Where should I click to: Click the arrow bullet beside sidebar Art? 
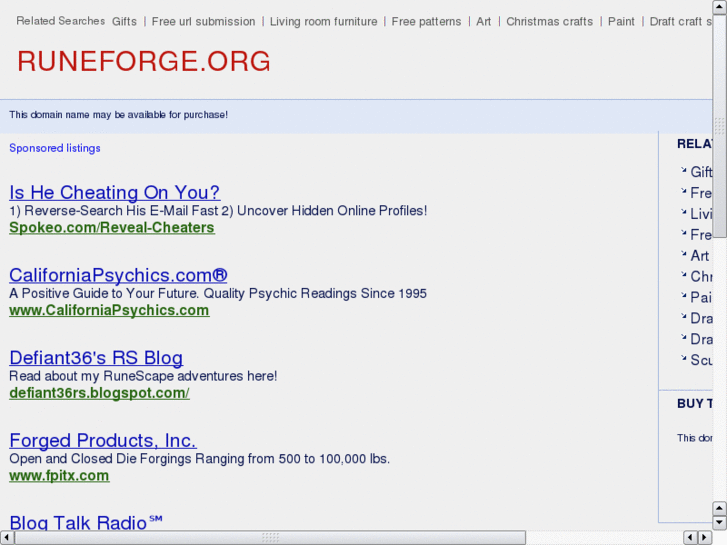tap(683, 254)
